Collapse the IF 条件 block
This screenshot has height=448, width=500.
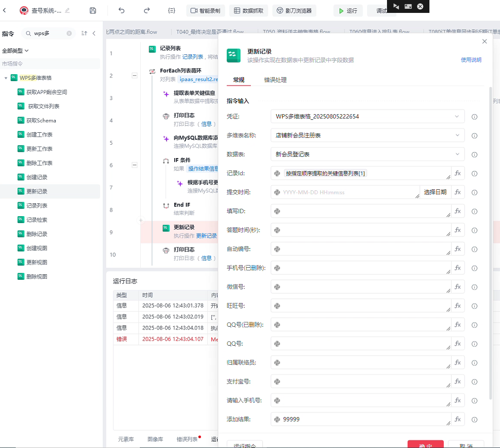click(x=135, y=165)
